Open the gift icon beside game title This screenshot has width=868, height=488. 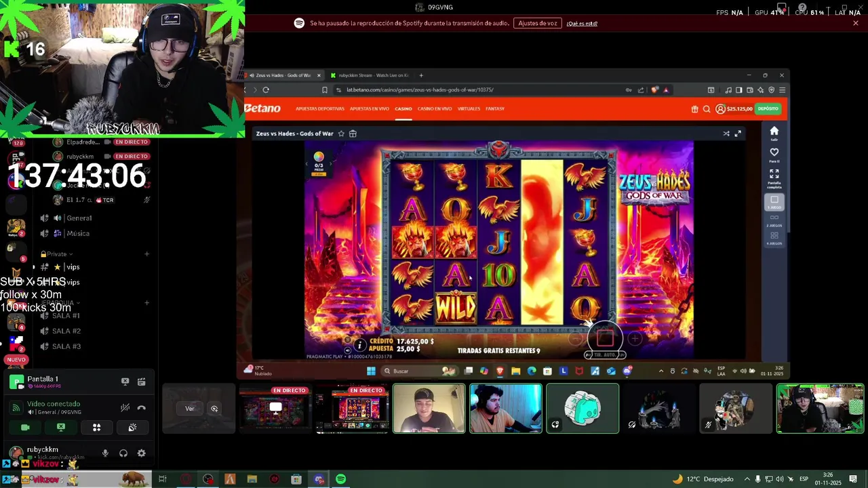coord(353,134)
